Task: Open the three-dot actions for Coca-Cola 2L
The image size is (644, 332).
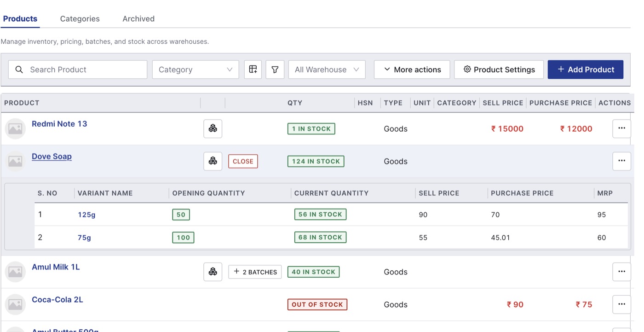Action: tap(621, 304)
